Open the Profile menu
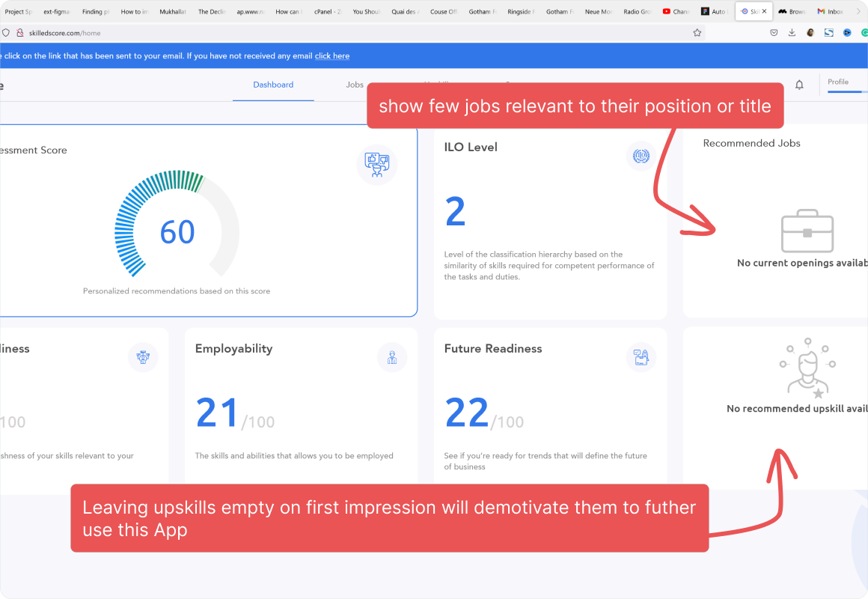 (838, 82)
